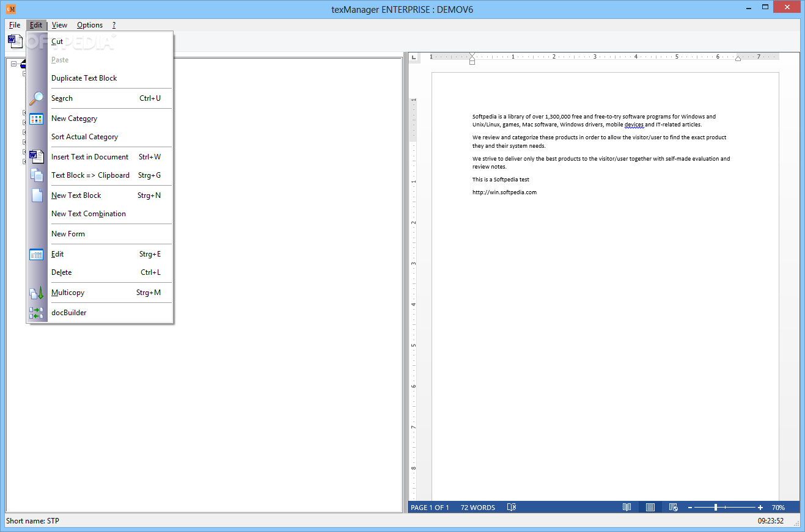This screenshot has width=805, height=532.
Task: Open the Options menu
Action: (90, 25)
